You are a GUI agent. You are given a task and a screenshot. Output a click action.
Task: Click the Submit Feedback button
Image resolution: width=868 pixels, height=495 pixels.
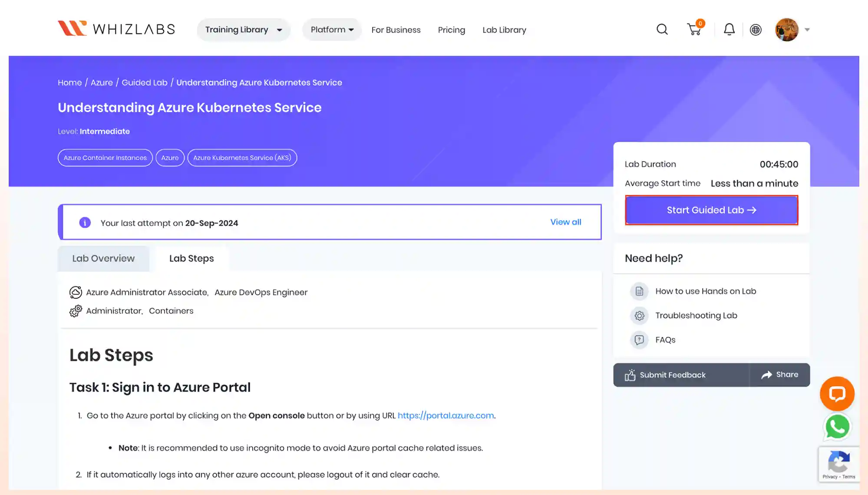point(681,375)
